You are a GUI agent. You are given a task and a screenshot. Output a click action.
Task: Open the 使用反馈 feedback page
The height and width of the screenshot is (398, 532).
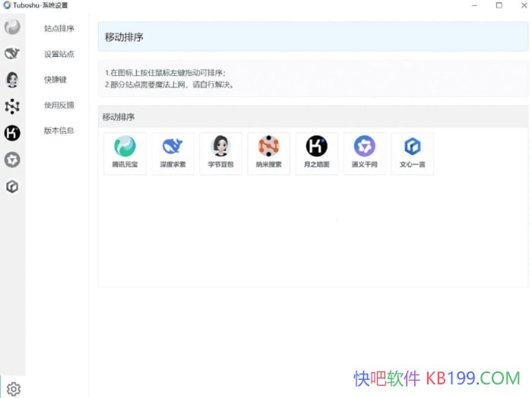59,105
